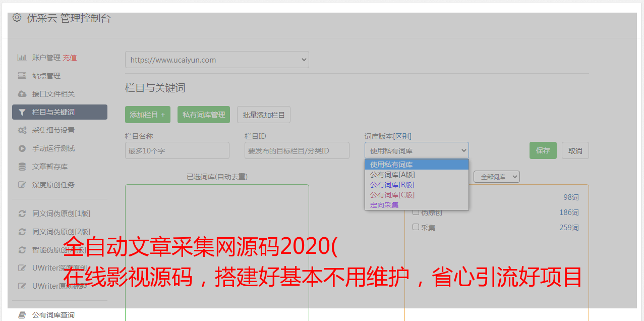Click the 添加栏目 + button

148,115
